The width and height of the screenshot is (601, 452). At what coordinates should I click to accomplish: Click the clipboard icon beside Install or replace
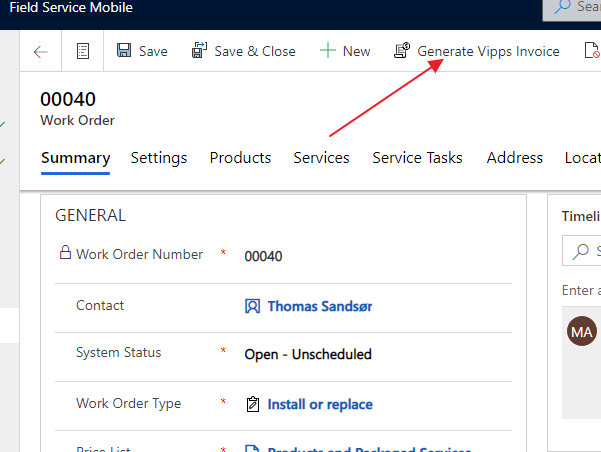point(253,404)
